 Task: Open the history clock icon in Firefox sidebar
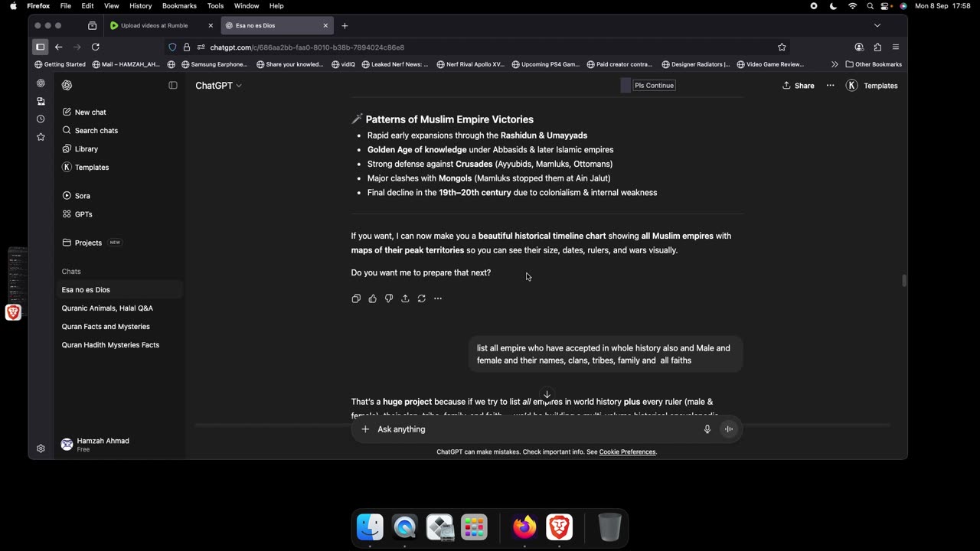[x=41, y=119]
